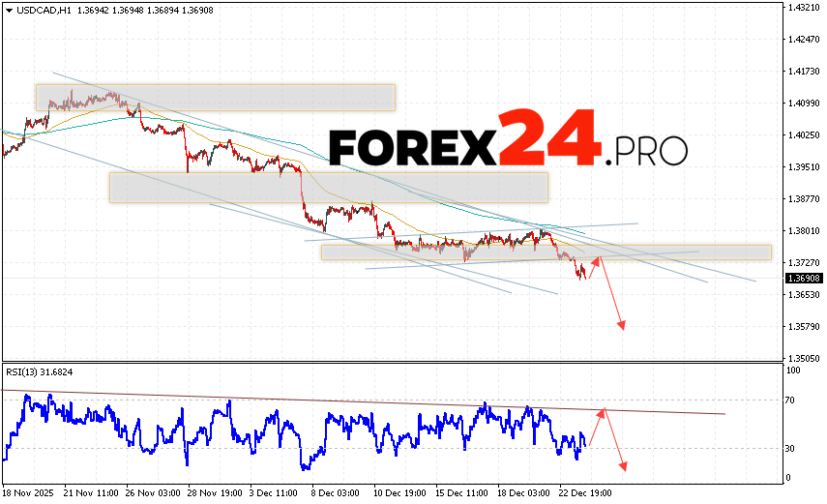Select the red downward arrowhead in RSI panel
This screenshot has height=504, width=827.
tap(623, 466)
